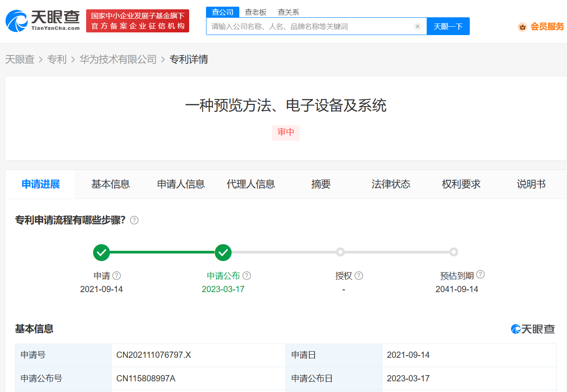Select the 查老板 search tab
Viewport: 567px width, 392px height.
pyautogui.click(x=256, y=12)
